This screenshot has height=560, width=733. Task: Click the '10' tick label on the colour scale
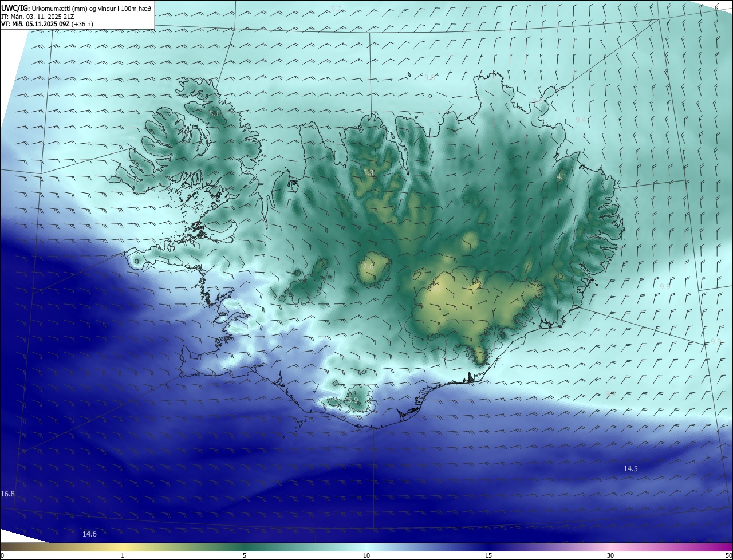pyautogui.click(x=366, y=555)
